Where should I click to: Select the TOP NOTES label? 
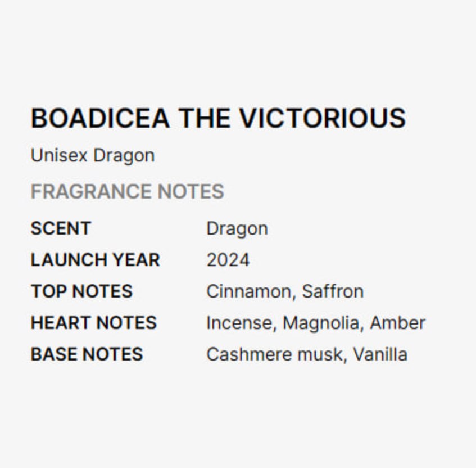(x=81, y=291)
